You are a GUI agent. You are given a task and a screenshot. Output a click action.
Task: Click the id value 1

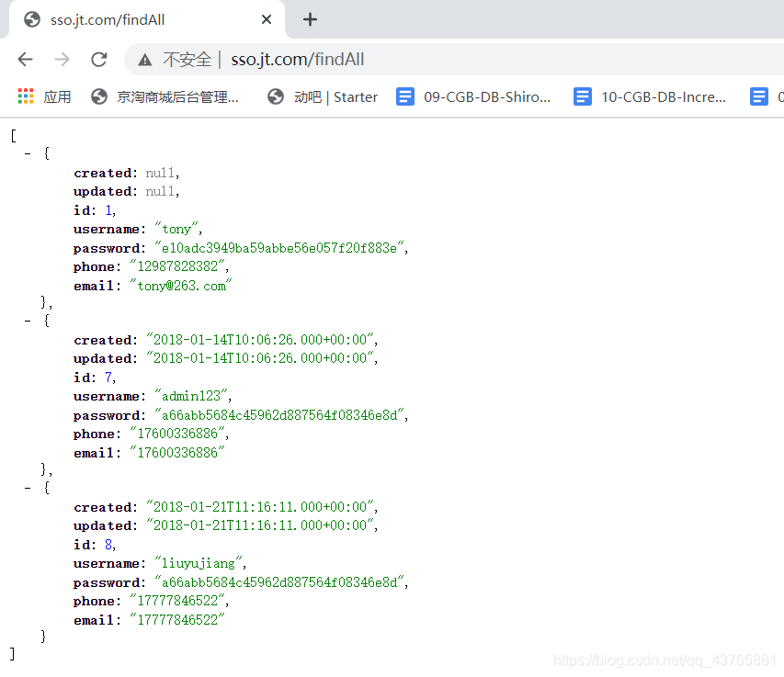pos(108,210)
